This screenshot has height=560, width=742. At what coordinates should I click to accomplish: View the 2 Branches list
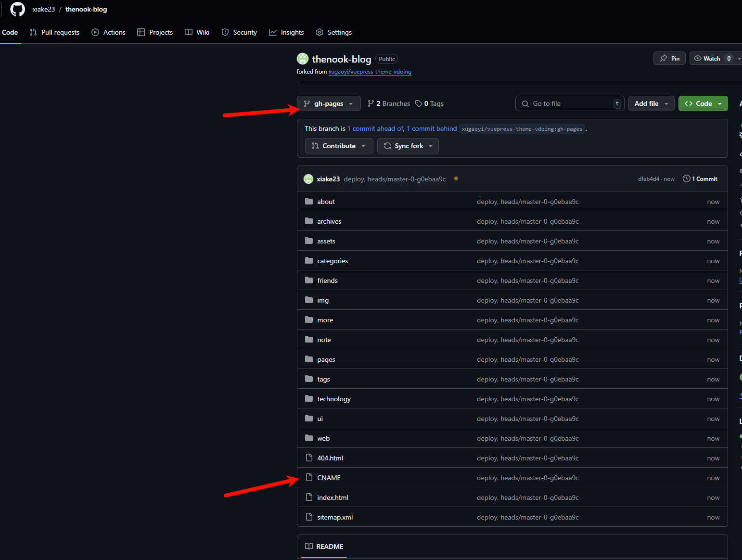[x=389, y=103]
